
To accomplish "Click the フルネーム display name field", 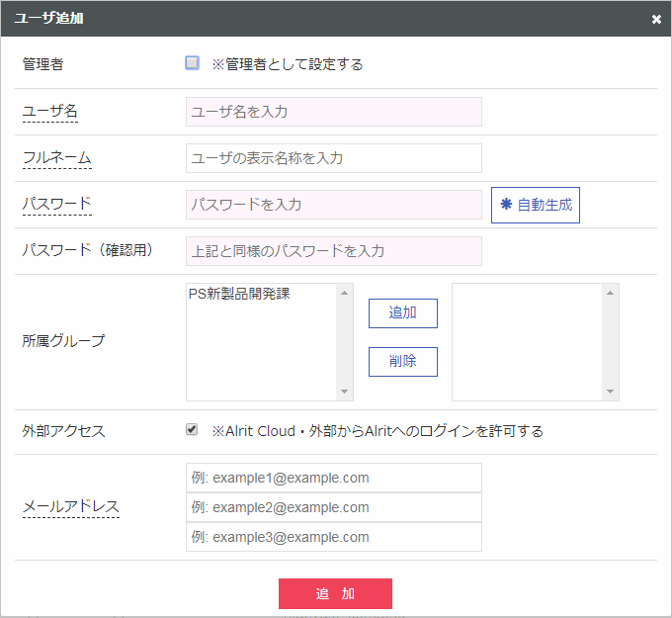I will click(x=333, y=158).
